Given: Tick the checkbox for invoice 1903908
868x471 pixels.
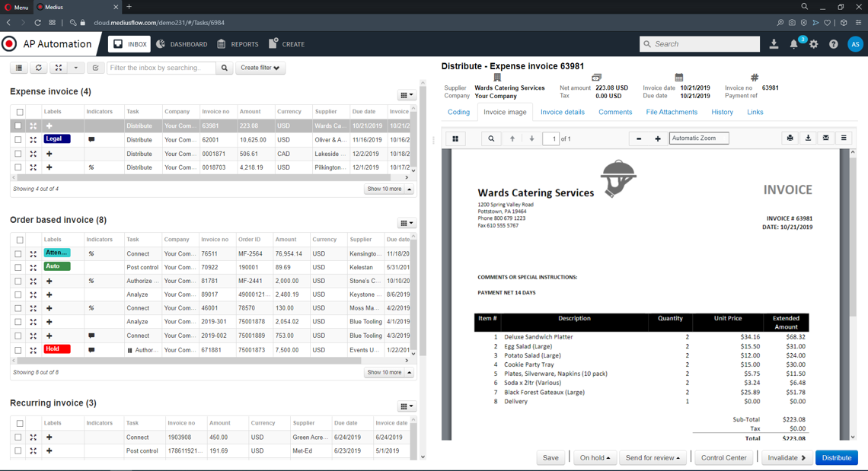Looking at the screenshot, I should 19,437.
